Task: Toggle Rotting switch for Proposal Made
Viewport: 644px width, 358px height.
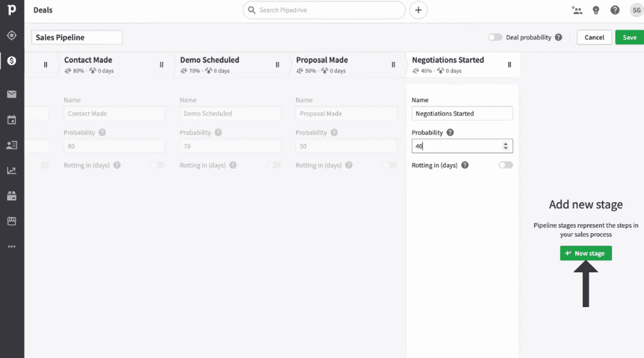Action: coord(390,165)
